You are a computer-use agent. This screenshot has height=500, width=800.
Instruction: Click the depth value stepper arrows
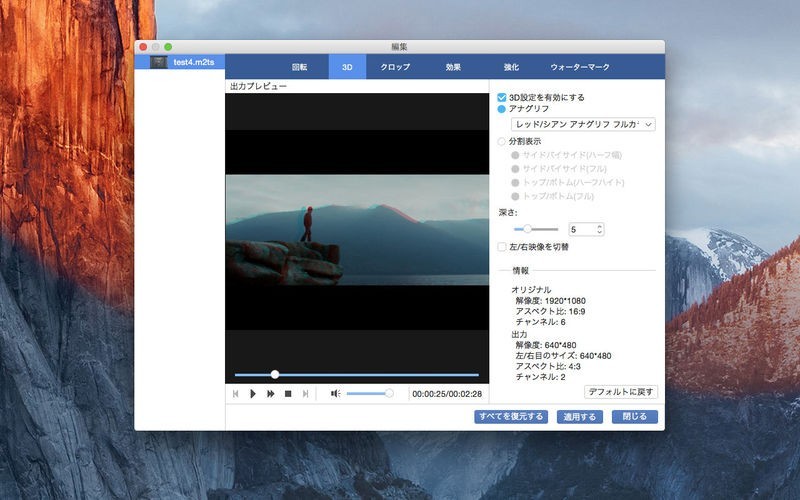tap(599, 229)
